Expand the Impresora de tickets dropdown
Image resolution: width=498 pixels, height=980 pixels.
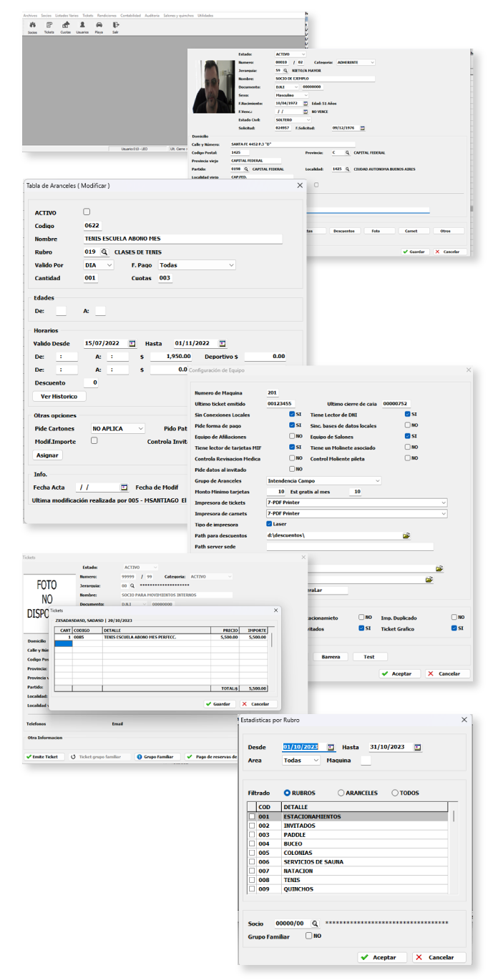(443, 503)
